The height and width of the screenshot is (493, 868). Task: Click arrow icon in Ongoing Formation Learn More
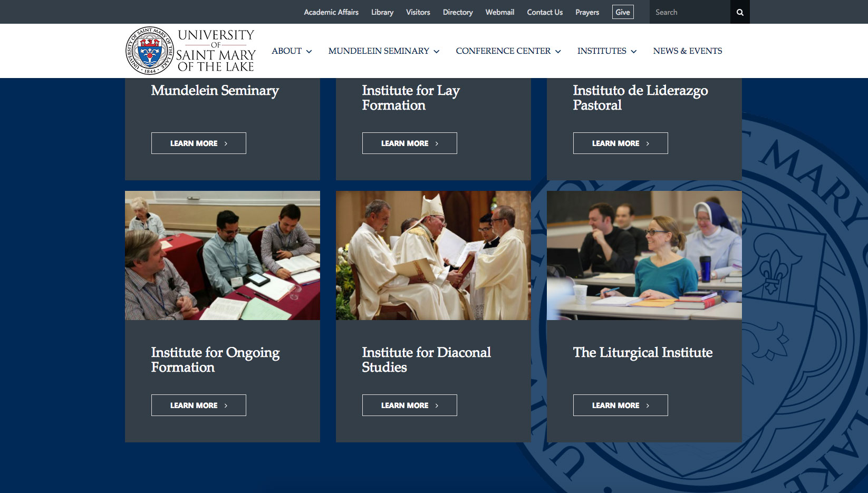coord(226,405)
